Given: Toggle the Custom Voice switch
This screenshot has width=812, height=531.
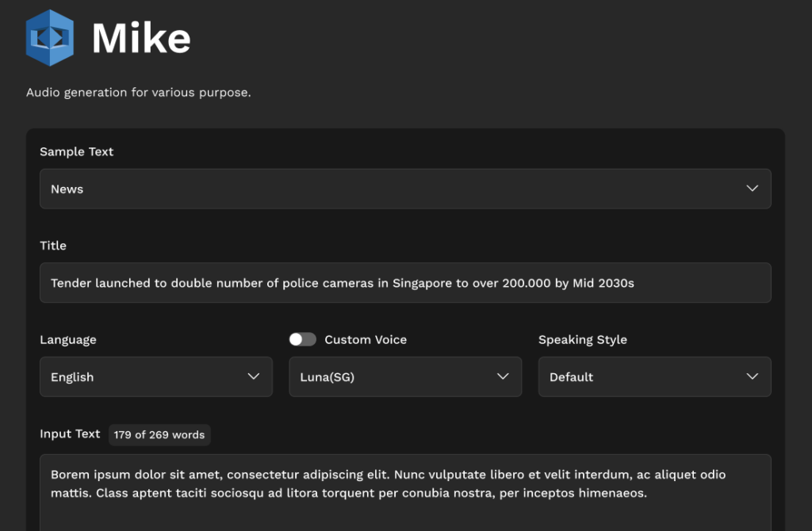Looking at the screenshot, I should 302,339.
